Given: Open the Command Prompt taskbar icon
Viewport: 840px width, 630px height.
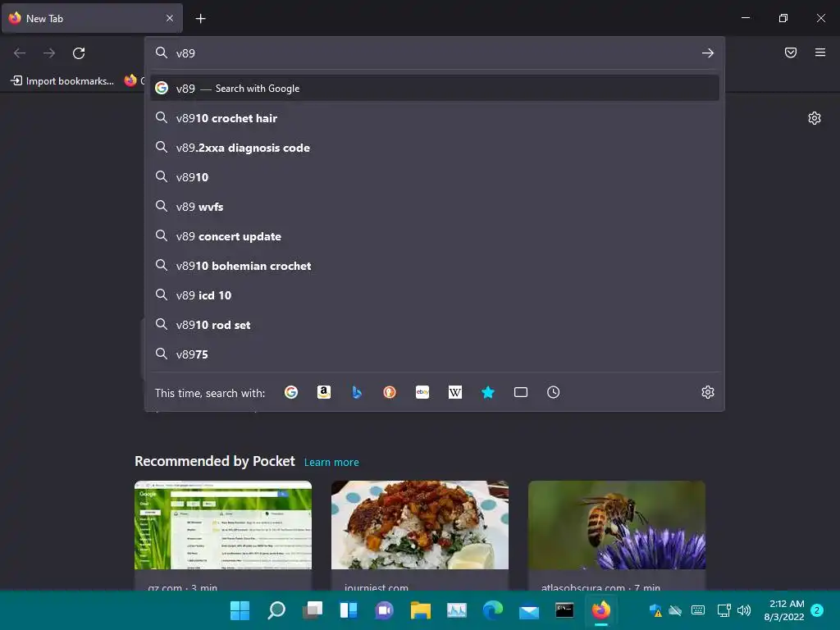Looking at the screenshot, I should [x=564, y=610].
